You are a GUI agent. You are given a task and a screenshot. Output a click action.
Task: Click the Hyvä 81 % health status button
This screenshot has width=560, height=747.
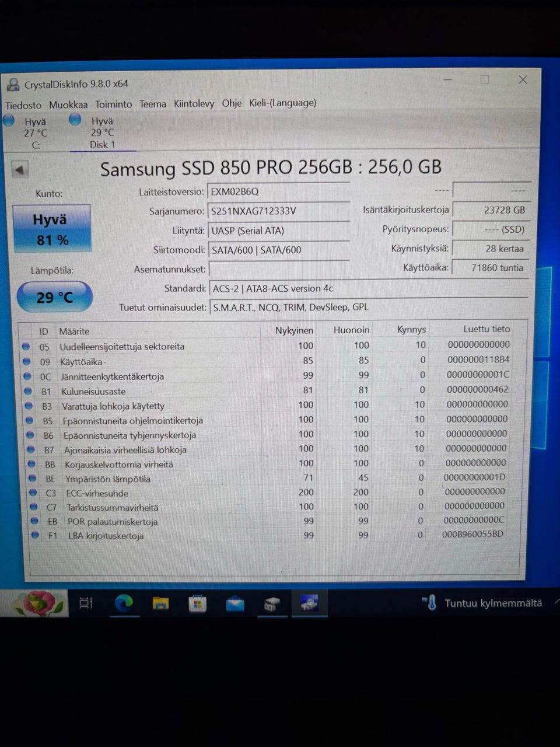(52, 229)
